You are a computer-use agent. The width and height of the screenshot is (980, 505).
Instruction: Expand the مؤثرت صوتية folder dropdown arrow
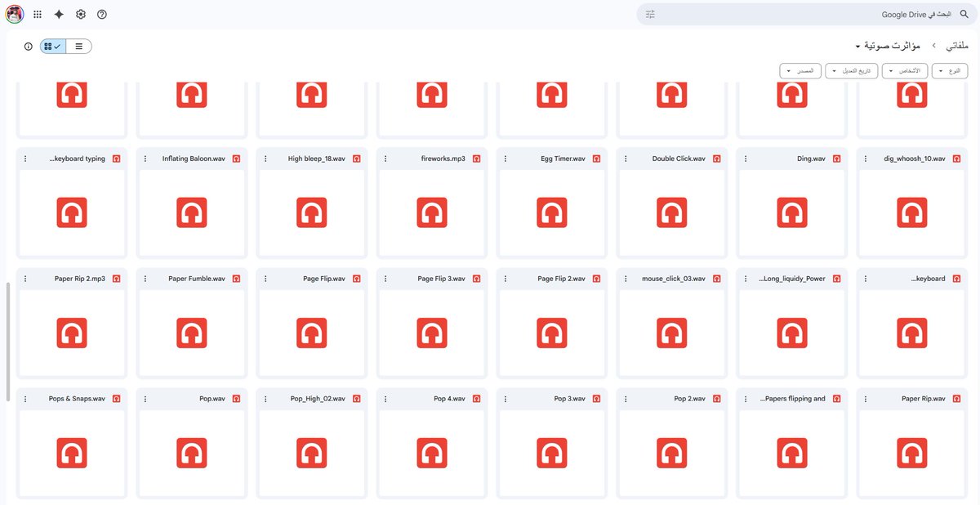click(858, 47)
